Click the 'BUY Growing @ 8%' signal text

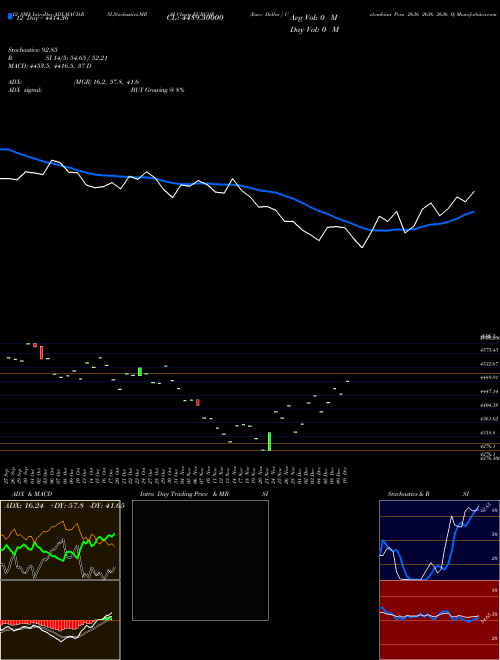click(157, 90)
